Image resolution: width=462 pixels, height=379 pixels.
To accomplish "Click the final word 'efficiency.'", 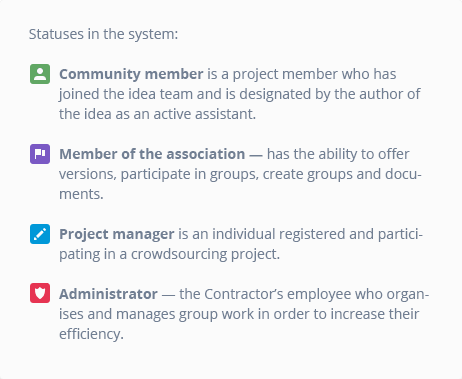I will point(91,334).
